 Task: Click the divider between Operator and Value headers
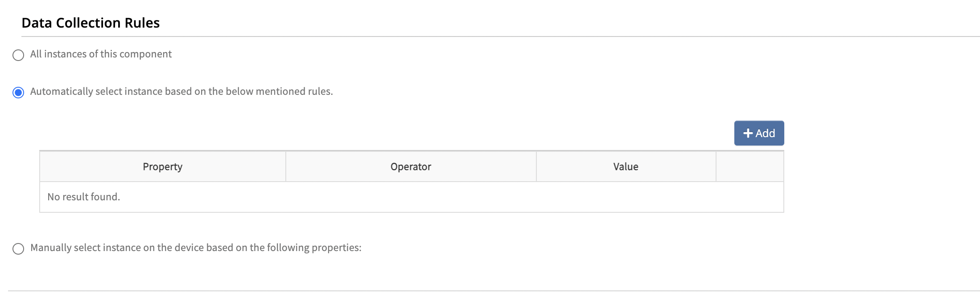[536, 166]
